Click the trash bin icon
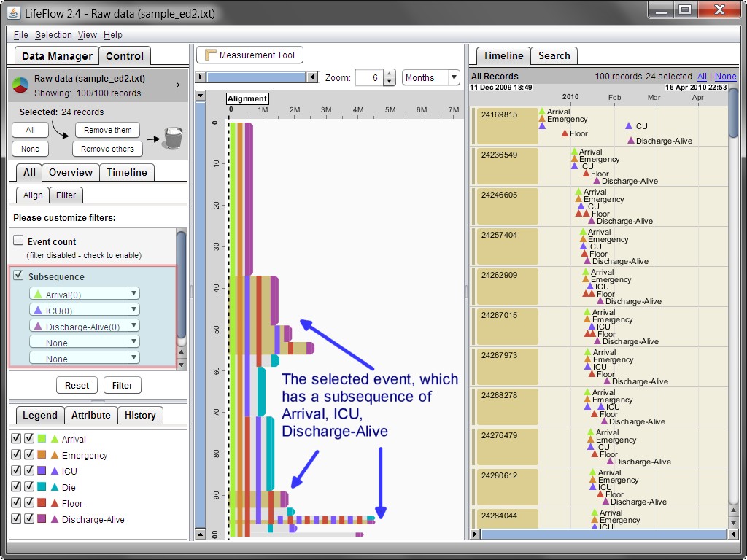The image size is (747, 560). (x=172, y=138)
